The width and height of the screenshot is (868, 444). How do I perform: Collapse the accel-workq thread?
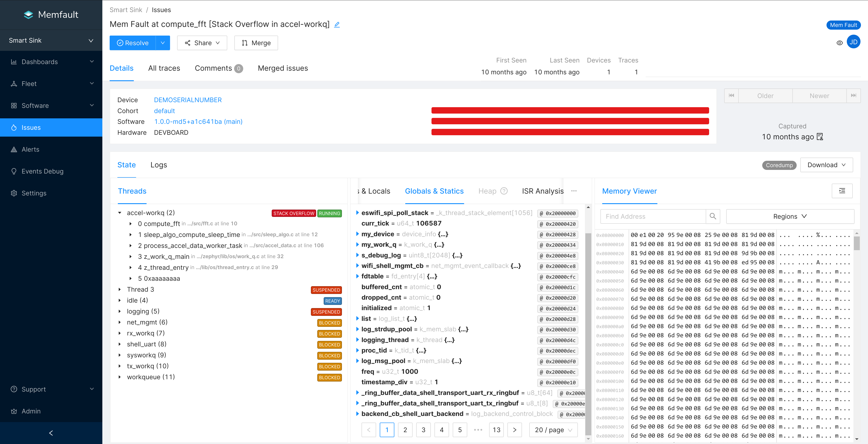click(120, 213)
